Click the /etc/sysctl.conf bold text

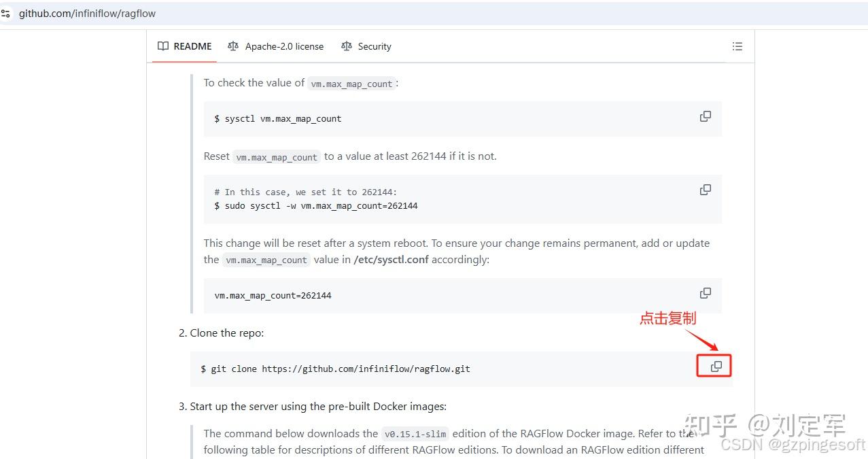click(x=391, y=260)
